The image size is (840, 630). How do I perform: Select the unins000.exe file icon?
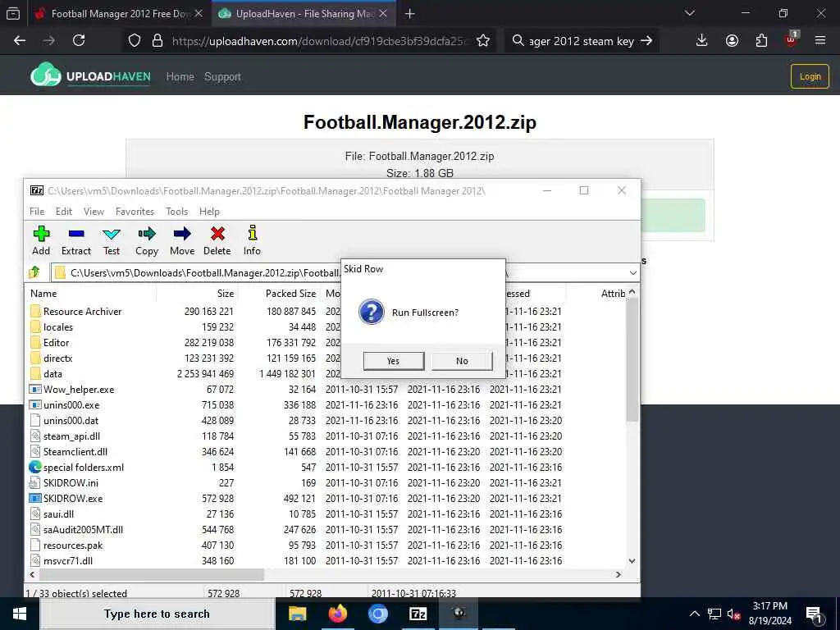[x=35, y=405]
